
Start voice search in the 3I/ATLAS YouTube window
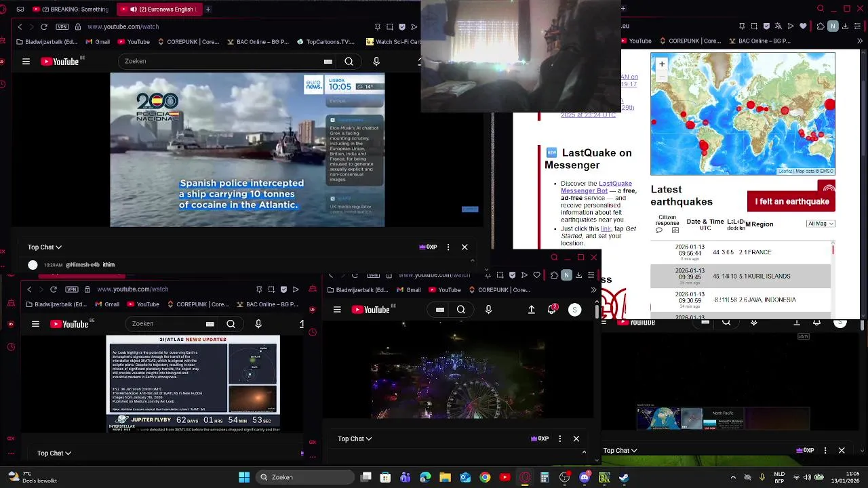point(258,324)
